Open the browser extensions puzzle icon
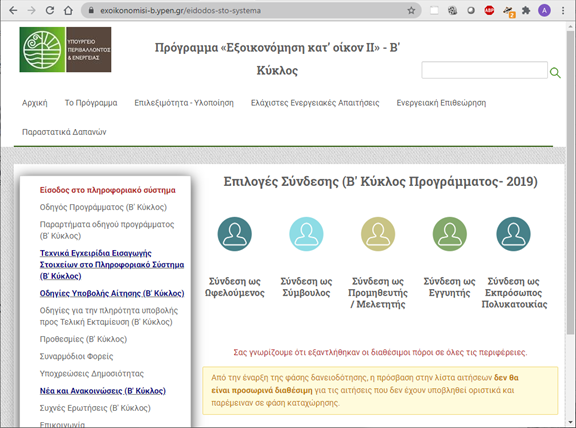This screenshot has width=576, height=428. point(526,11)
